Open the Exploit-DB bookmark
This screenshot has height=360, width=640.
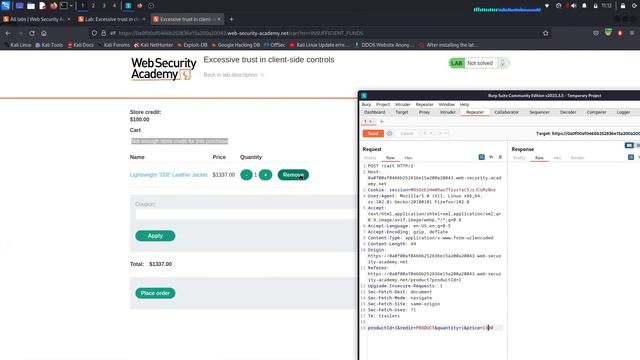coord(192,45)
